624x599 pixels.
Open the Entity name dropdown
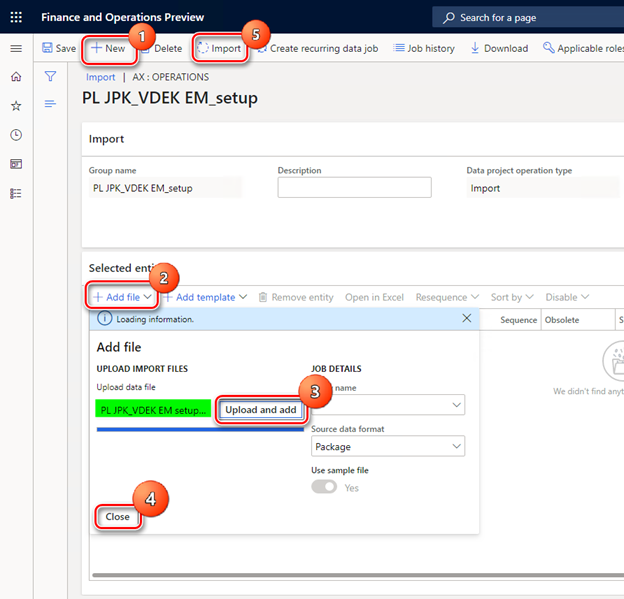388,405
